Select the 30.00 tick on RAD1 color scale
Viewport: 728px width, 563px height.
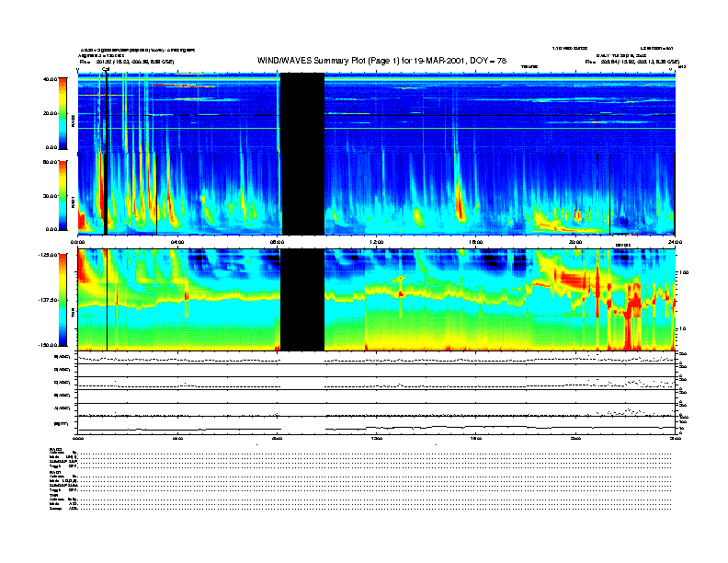coord(50,196)
